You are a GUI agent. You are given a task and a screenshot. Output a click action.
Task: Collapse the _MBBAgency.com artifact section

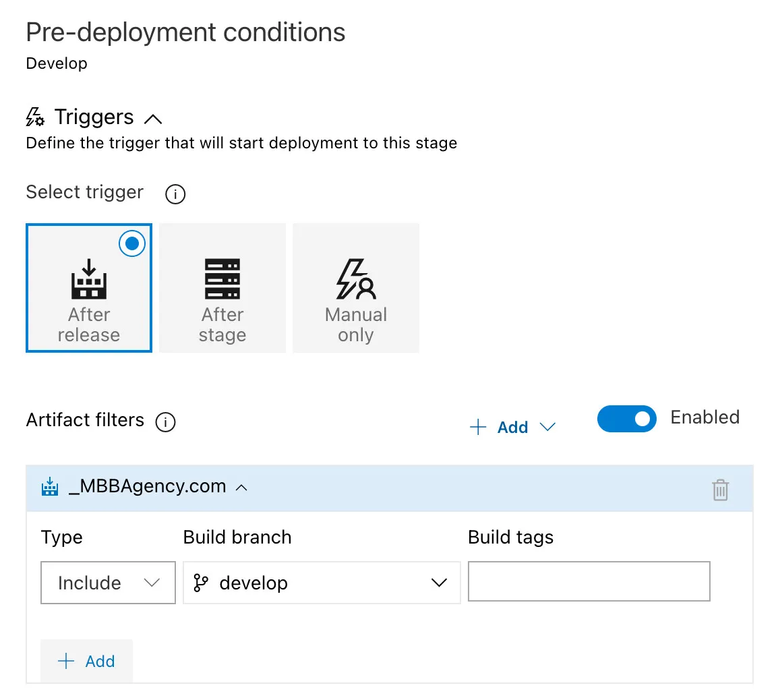pos(241,488)
